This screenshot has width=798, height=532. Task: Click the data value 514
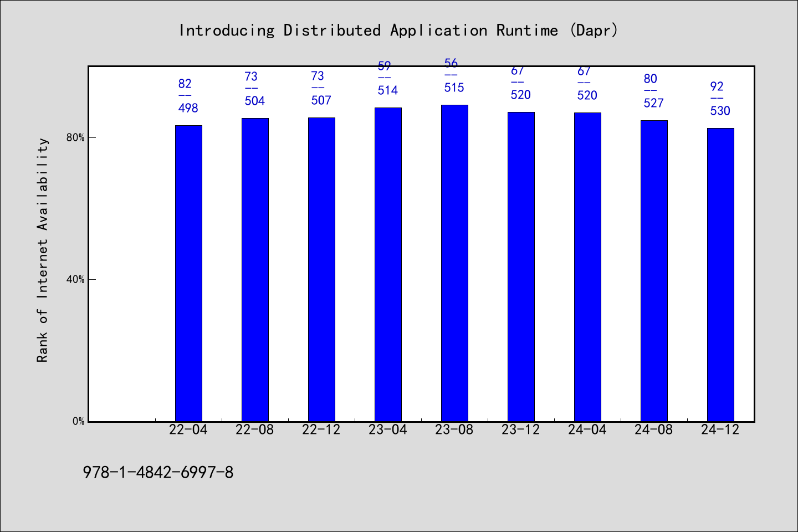click(x=388, y=90)
